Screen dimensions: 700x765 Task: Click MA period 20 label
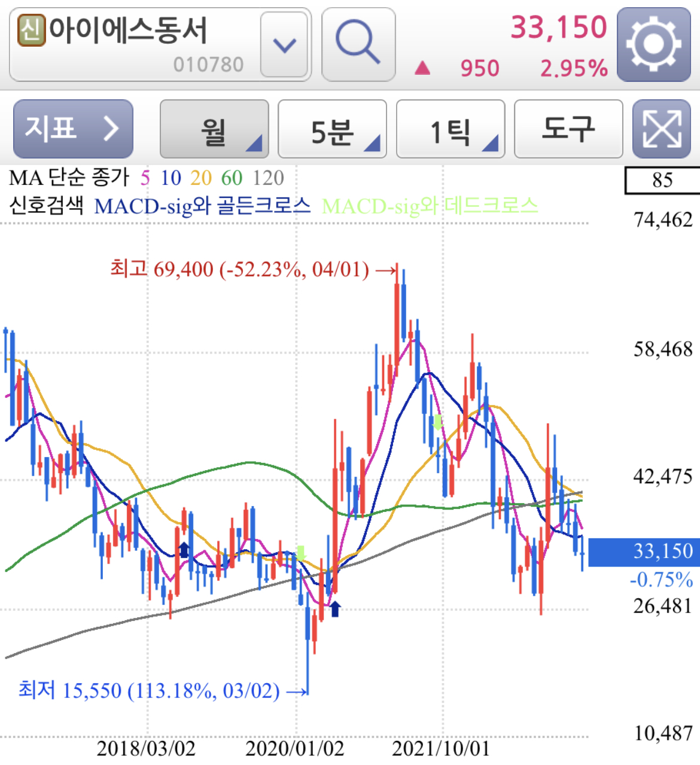coord(201,178)
